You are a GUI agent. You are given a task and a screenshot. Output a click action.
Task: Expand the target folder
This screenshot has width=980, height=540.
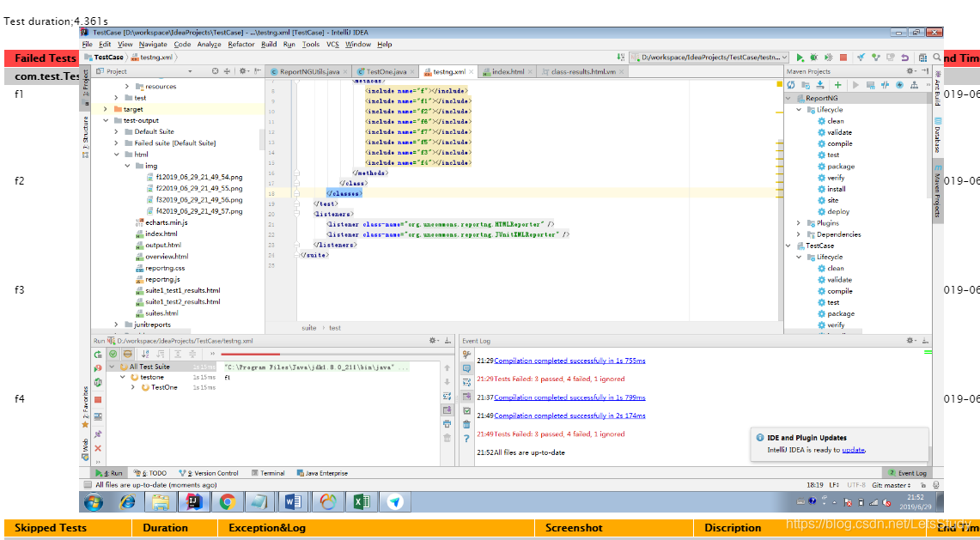105,109
